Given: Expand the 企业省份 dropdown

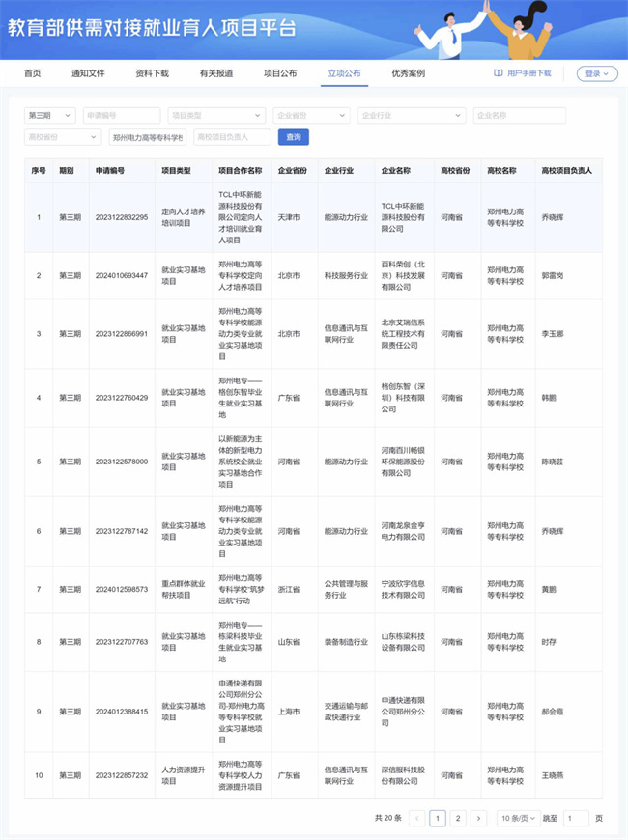Looking at the screenshot, I should click(311, 116).
